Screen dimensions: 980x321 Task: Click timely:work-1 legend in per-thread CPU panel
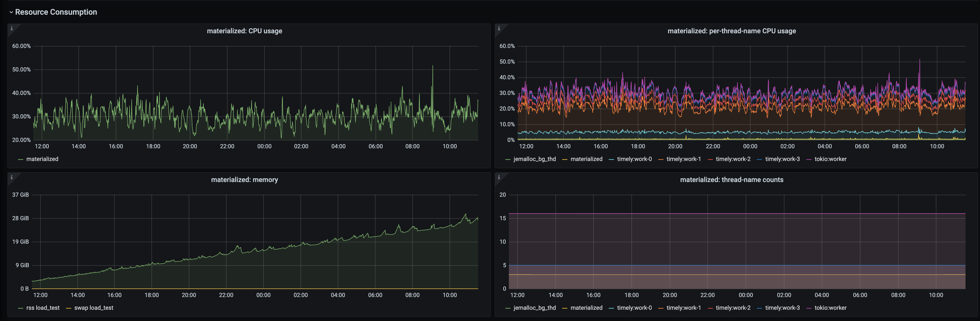(683, 159)
